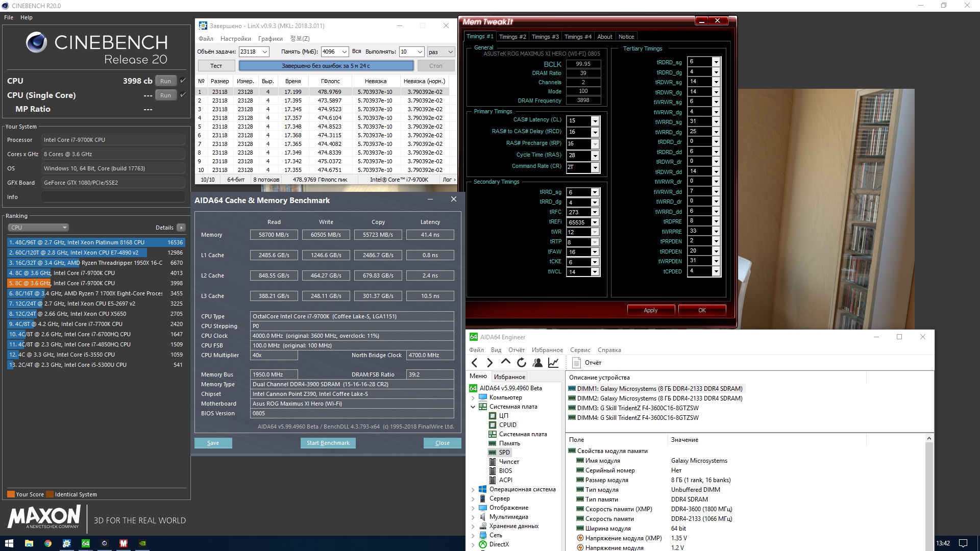Open the Отчёт report icon
The height and width of the screenshot is (551, 980).
pyautogui.click(x=577, y=363)
